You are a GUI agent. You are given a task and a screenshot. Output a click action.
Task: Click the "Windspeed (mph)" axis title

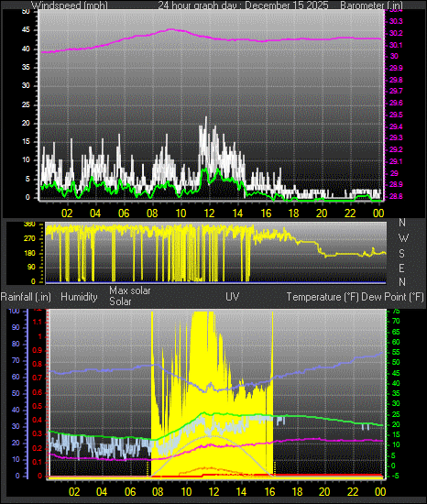(70, 5)
